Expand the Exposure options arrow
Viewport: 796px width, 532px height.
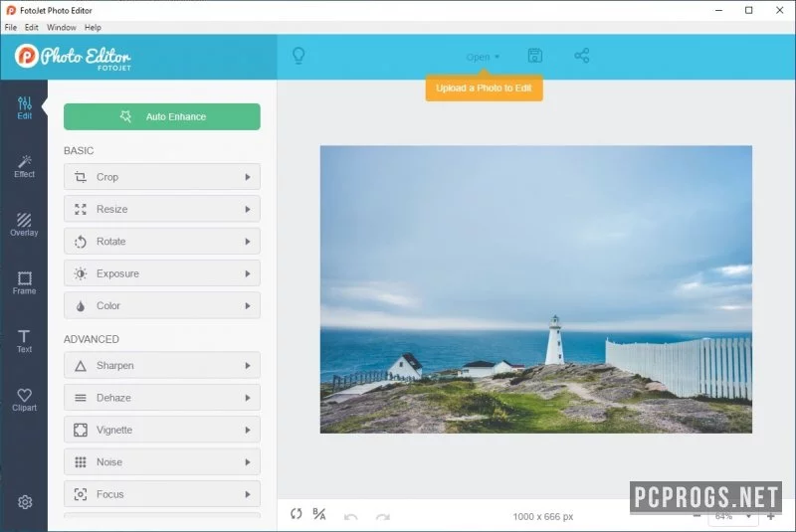248,273
